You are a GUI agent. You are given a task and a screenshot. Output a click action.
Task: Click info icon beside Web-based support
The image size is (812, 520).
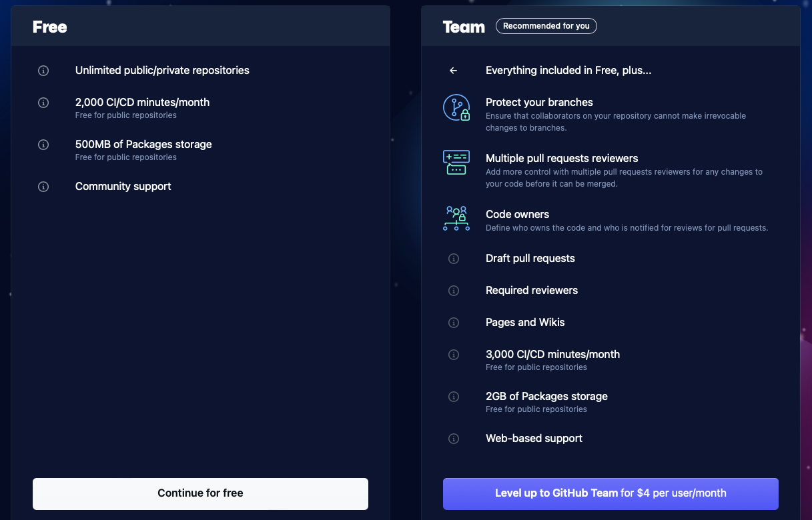[x=454, y=439]
